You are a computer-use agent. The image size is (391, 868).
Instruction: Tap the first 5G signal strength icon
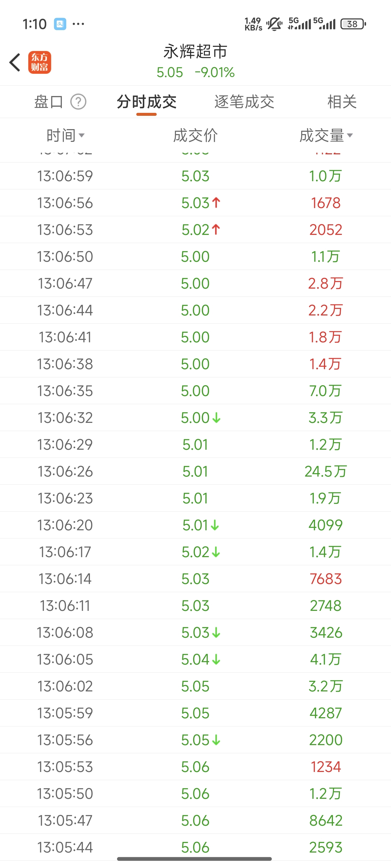coord(299,24)
